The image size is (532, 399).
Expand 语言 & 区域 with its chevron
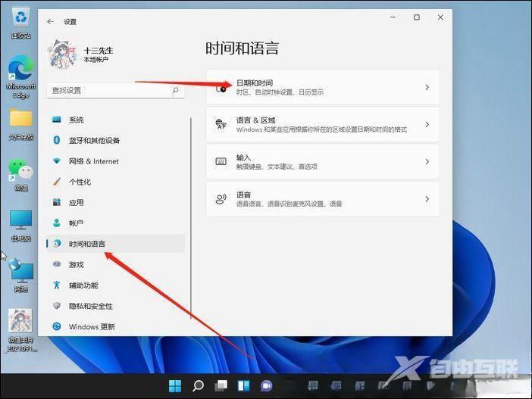coord(427,125)
